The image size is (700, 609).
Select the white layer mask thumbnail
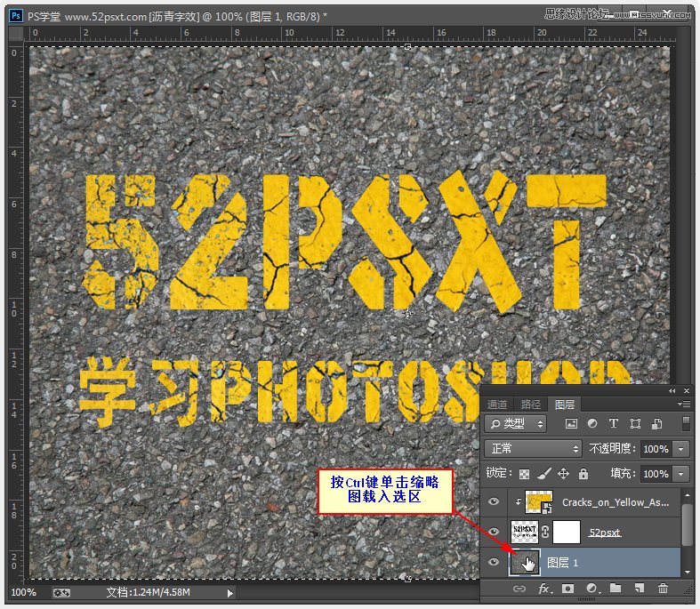567,532
